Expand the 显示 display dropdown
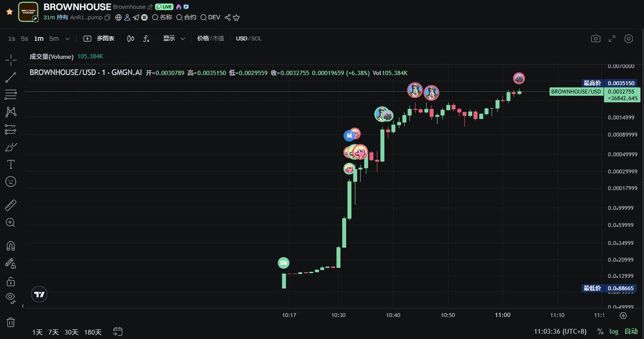The width and height of the screenshot is (644, 339). tap(174, 39)
